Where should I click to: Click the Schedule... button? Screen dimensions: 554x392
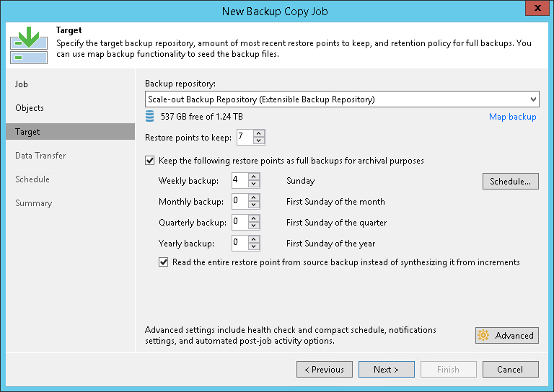[x=510, y=182]
